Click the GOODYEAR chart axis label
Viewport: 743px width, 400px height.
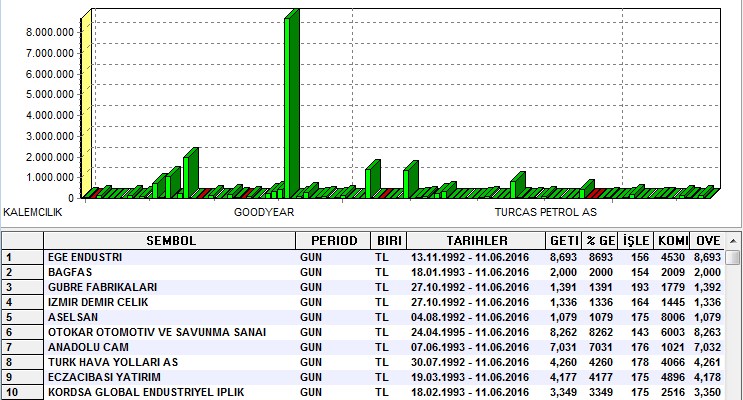coord(264,212)
